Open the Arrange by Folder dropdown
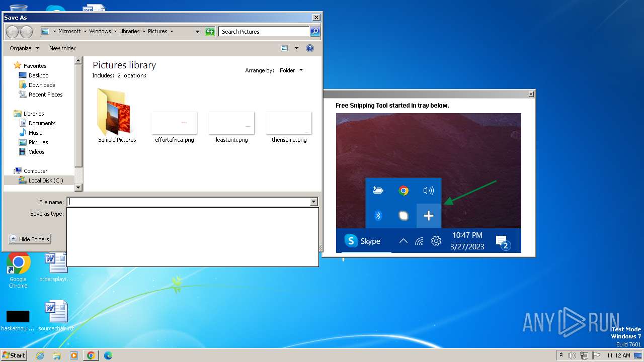The image size is (644, 362). (291, 70)
